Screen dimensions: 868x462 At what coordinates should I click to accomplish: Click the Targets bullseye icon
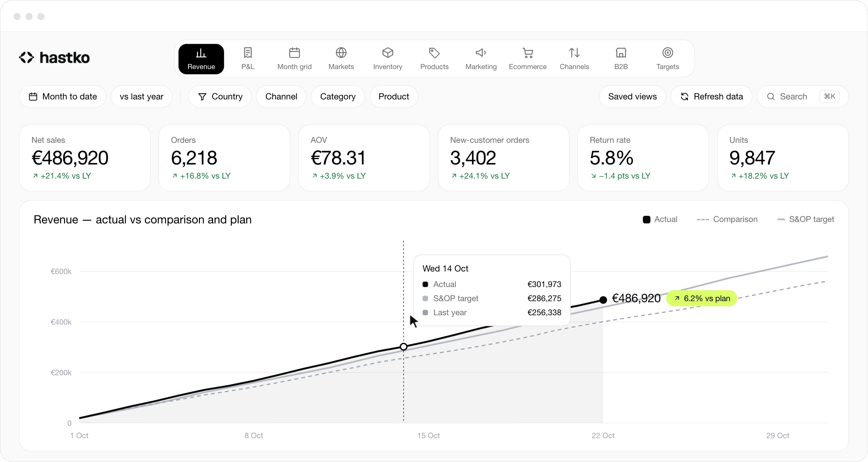point(668,53)
